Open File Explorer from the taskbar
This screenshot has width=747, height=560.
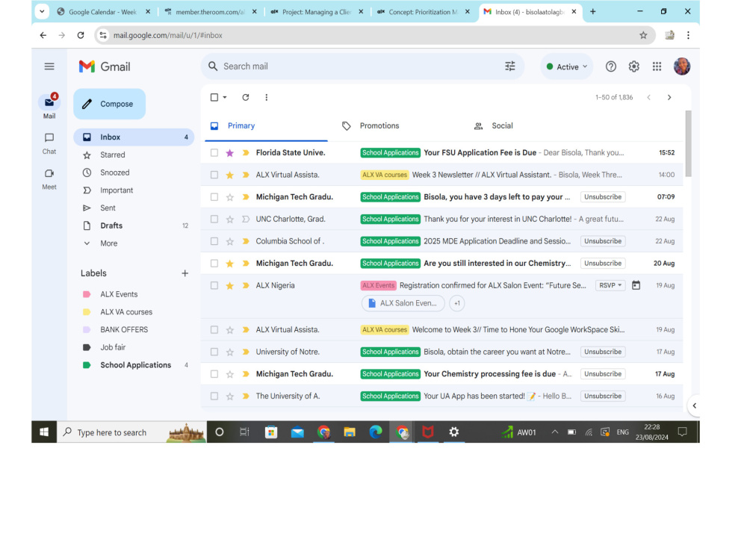click(350, 432)
